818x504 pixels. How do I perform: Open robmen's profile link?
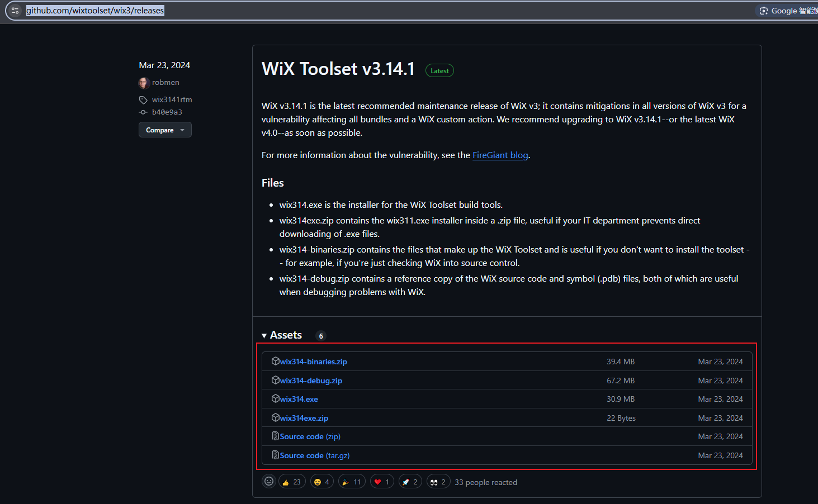[166, 82]
